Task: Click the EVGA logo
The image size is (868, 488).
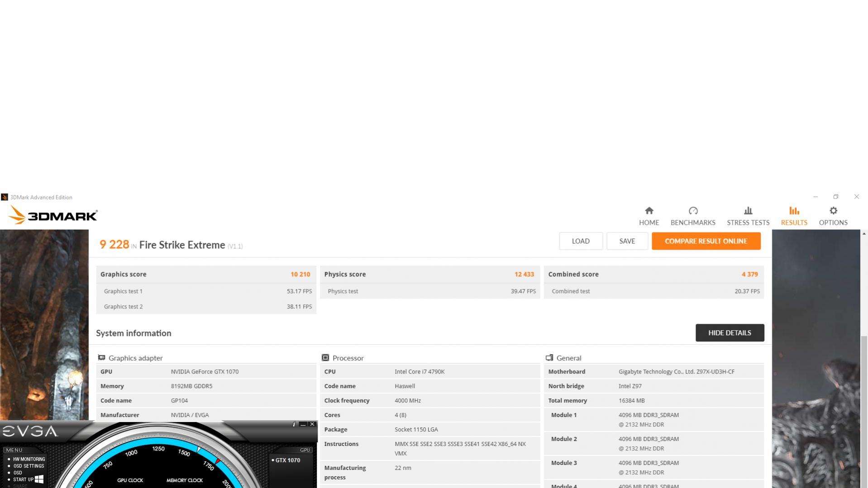Action: (30, 431)
